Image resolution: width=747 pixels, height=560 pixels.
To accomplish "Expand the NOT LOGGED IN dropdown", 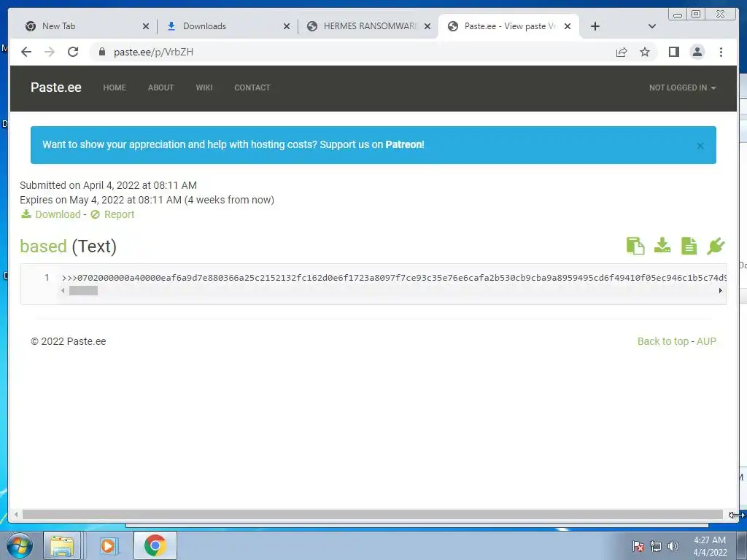I will [682, 87].
